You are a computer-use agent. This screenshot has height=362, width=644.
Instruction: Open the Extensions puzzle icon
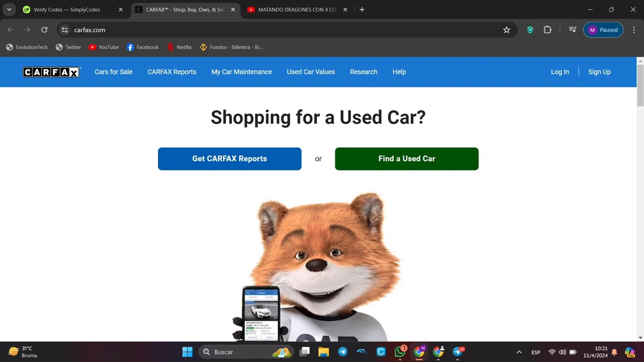(547, 30)
